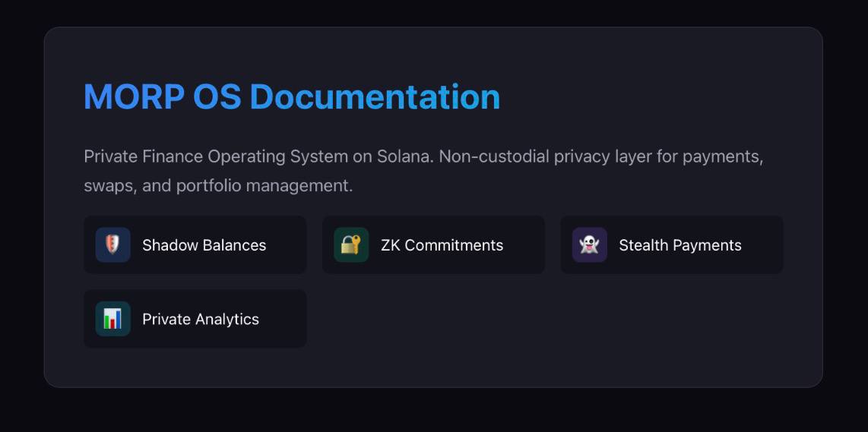Image resolution: width=868 pixels, height=432 pixels.
Task: Select the Shadow Balances label
Action: (x=204, y=245)
